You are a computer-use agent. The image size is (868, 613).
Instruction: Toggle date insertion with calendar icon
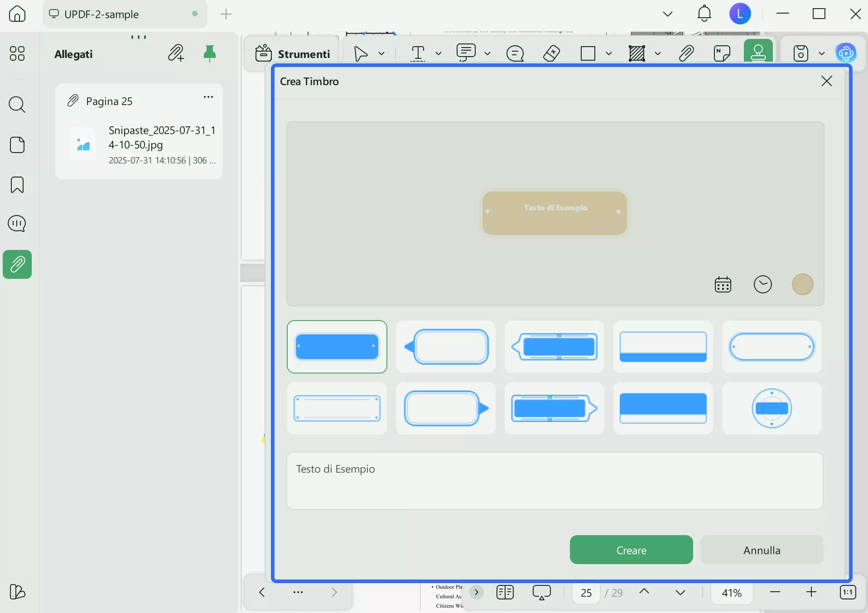(723, 285)
